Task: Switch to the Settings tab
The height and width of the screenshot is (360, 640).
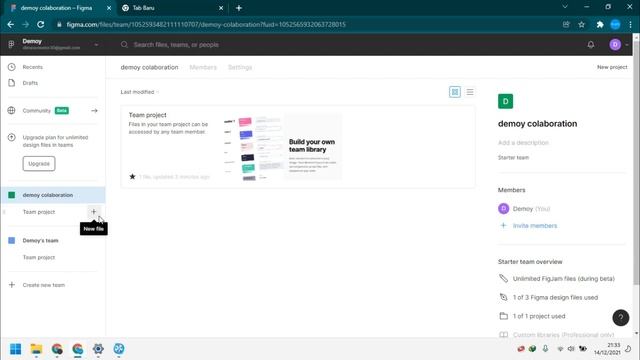Action: (240, 67)
